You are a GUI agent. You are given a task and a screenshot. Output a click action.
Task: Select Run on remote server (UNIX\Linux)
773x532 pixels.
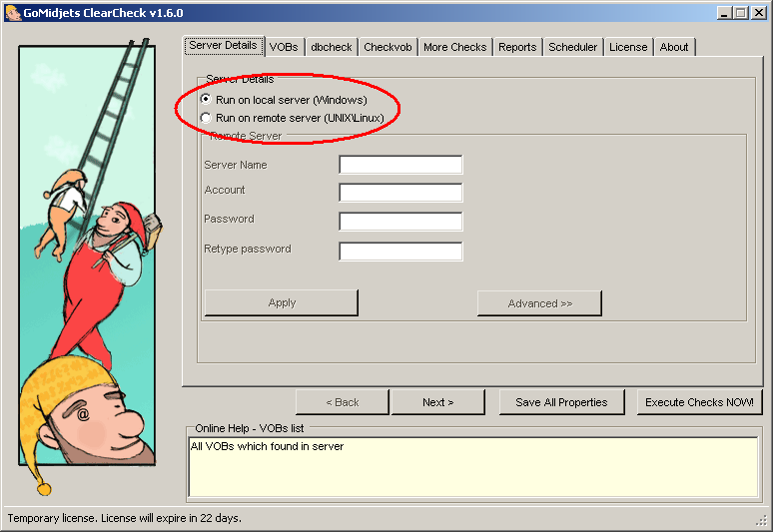pyautogui.click(x=206, y=118)
